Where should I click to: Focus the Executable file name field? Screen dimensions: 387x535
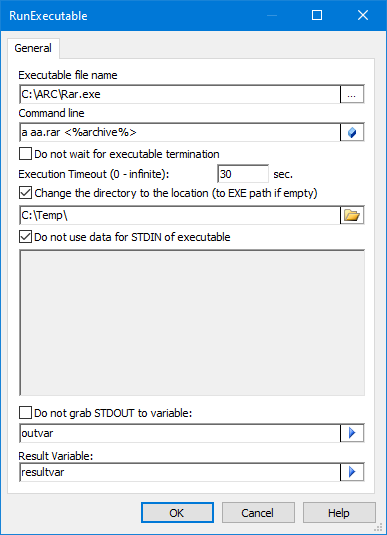180,94
